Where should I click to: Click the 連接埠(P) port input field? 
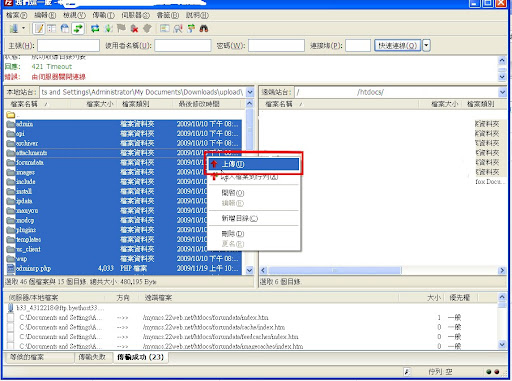[358, 46]
